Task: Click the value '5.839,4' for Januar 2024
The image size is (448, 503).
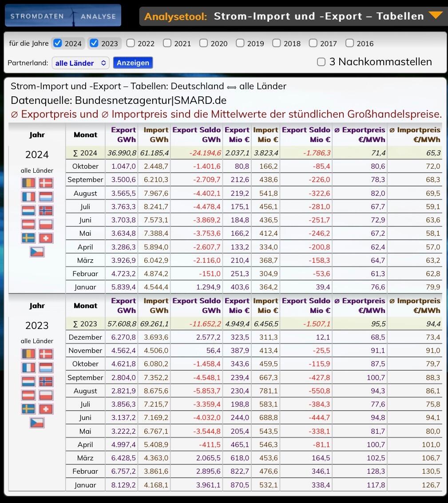Action: point(123,287)
